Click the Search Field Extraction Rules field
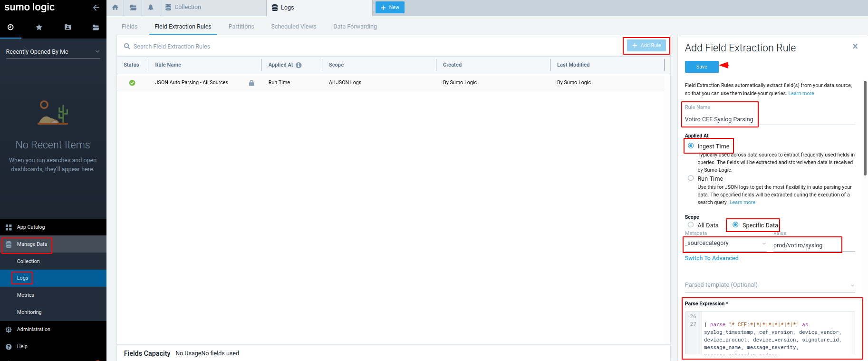868x361 pixels. point(371,47)
